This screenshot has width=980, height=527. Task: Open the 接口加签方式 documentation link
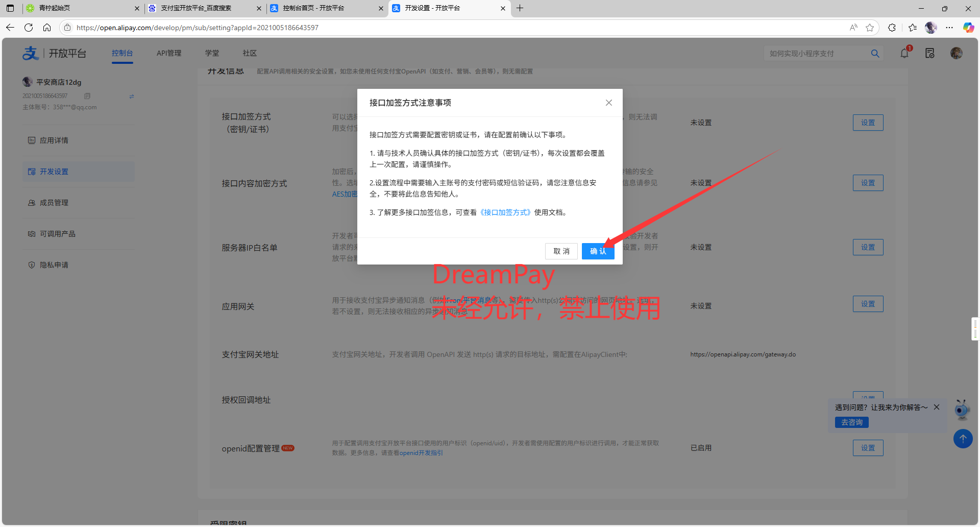point(505,212)
